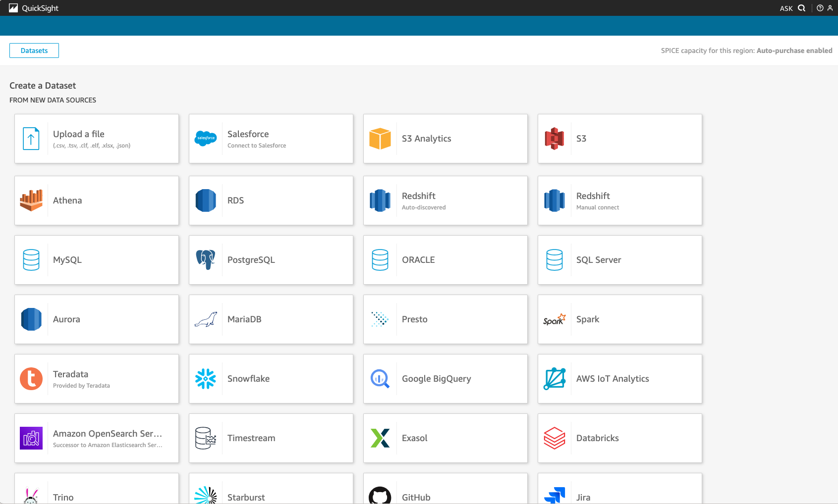The width and height of the screenshot is (838, 504).
Task: Click the SQL Server database icon
Action: (555, 260)
